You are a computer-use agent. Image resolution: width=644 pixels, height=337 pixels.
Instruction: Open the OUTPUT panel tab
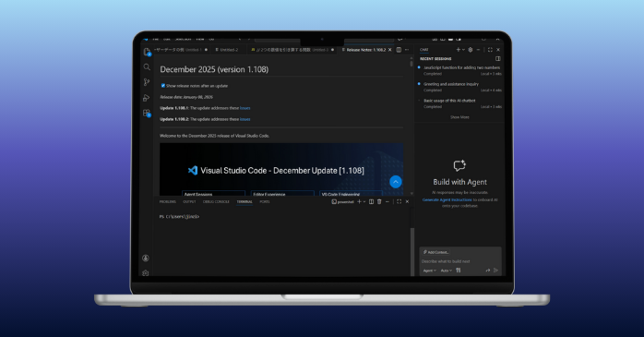point(189,202)
